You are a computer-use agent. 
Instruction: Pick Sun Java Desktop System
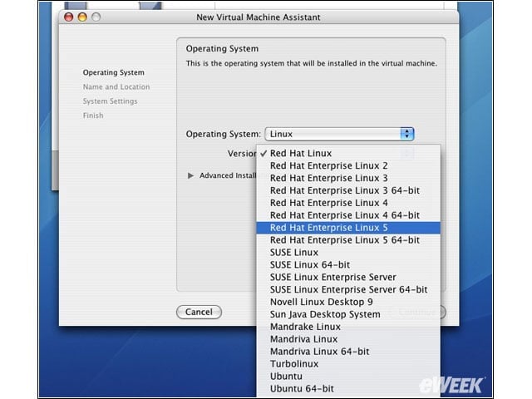(x=348, y=314)
